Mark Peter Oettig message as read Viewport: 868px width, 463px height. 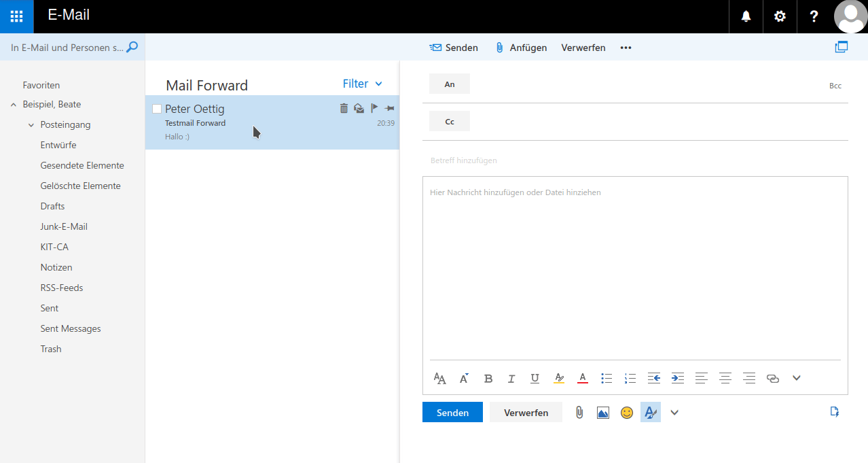pyautogui.click(x=359, y=108)
